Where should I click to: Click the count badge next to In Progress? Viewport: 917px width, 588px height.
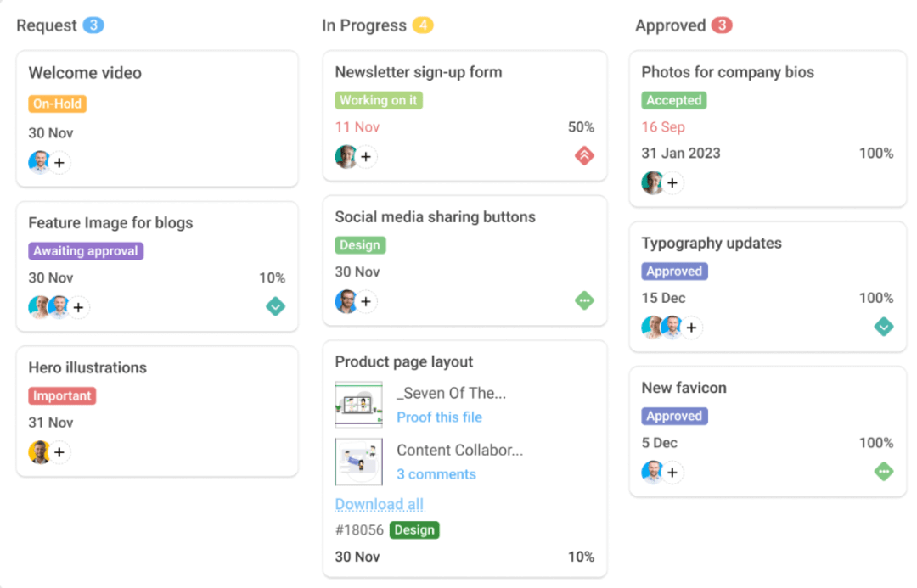(423, 25)
